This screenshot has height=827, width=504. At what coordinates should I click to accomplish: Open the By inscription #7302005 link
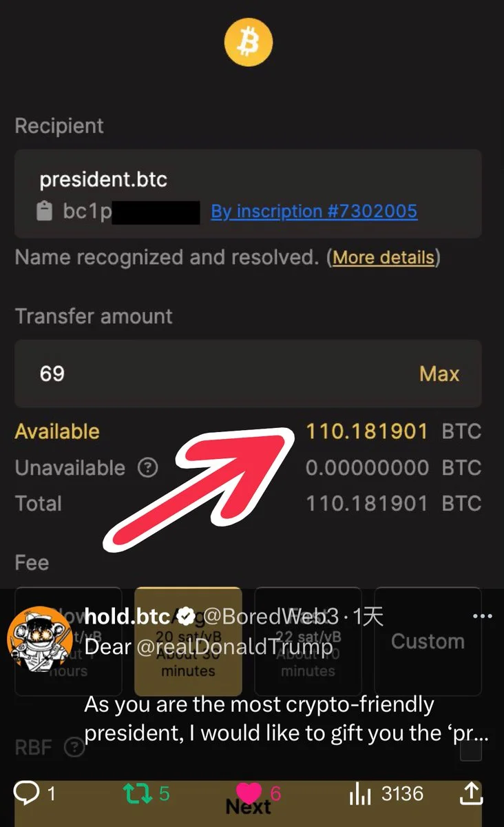pos(314,211)
